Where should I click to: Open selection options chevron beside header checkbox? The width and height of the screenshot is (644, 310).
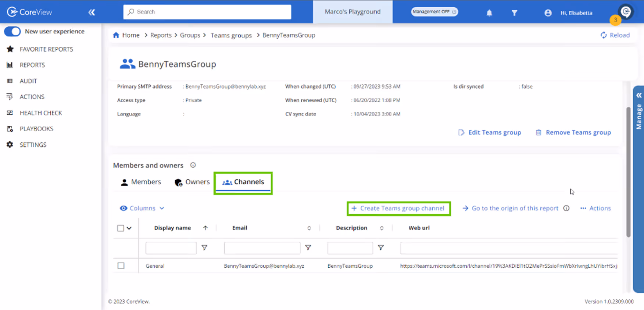[129, 228]
